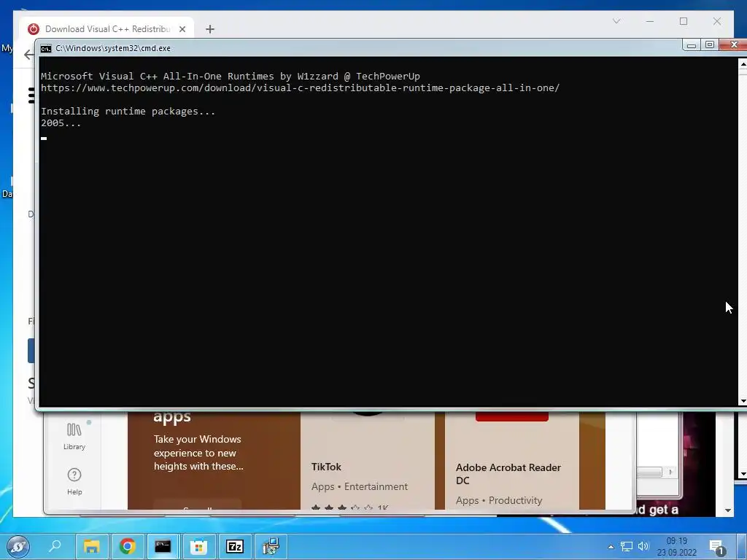Click right arrow of background horizontal scrollbar
747x560 pixels.
pos(670,472)
